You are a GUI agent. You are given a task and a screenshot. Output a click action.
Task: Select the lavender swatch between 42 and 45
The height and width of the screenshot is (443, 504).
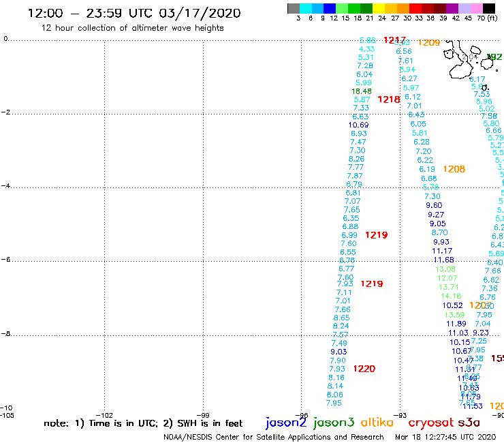464,8
